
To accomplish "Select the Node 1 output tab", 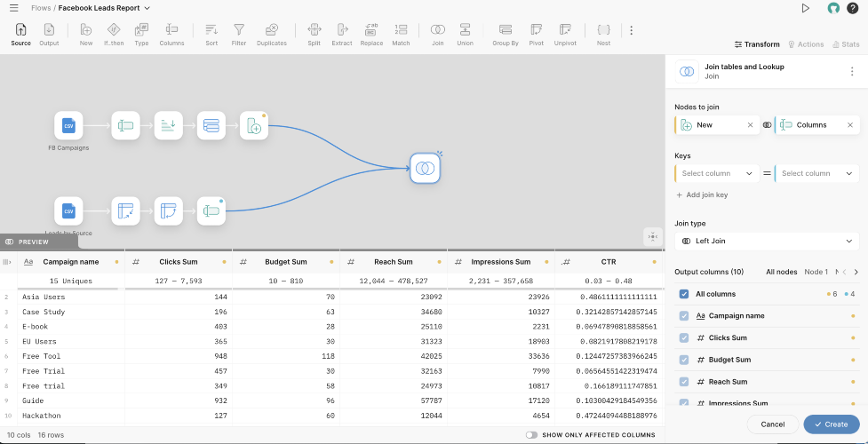I will pos(816,272).
